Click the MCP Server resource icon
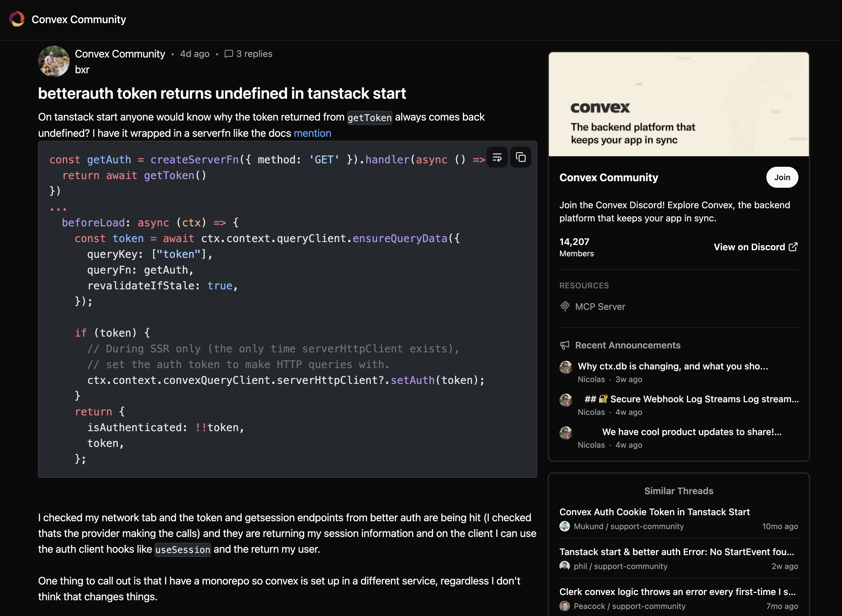The height and width of the screenshot is (616, 842). (565, 306)
